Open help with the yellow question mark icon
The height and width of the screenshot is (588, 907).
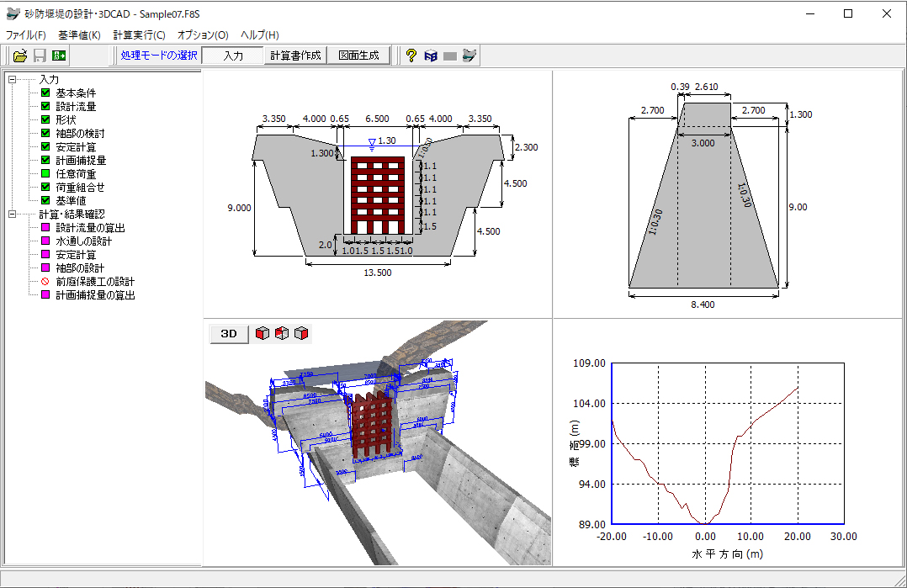tap(411, 56)
